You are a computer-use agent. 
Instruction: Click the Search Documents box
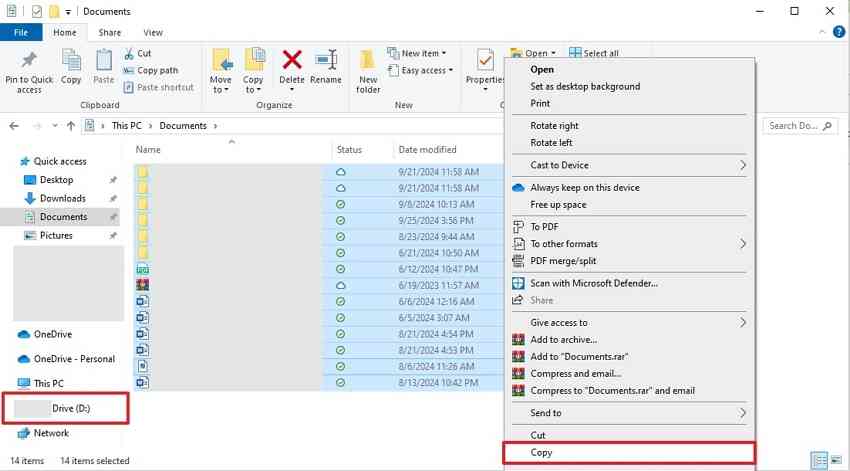(x=800, y=126)
